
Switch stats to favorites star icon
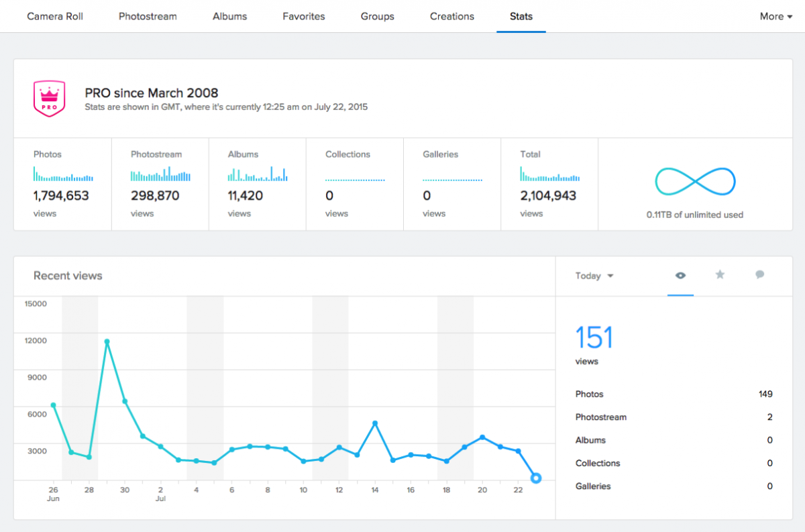pos(720,275)
